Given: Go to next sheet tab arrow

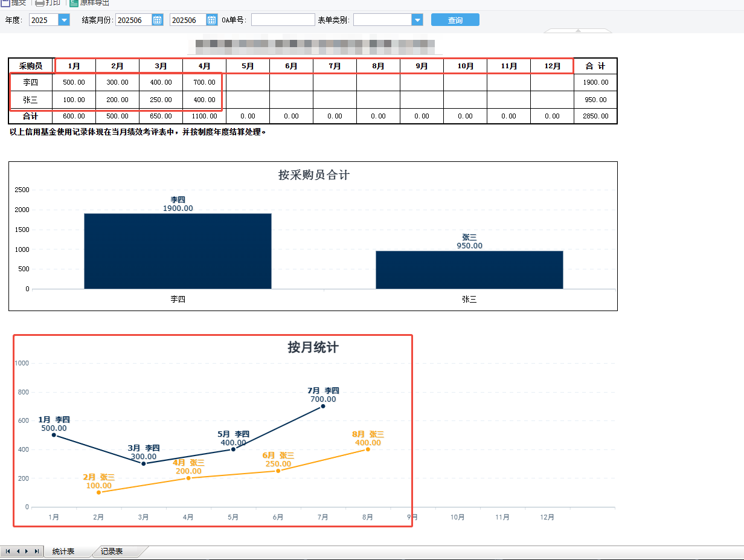Looking at the screenshot, I should (27, 552).
